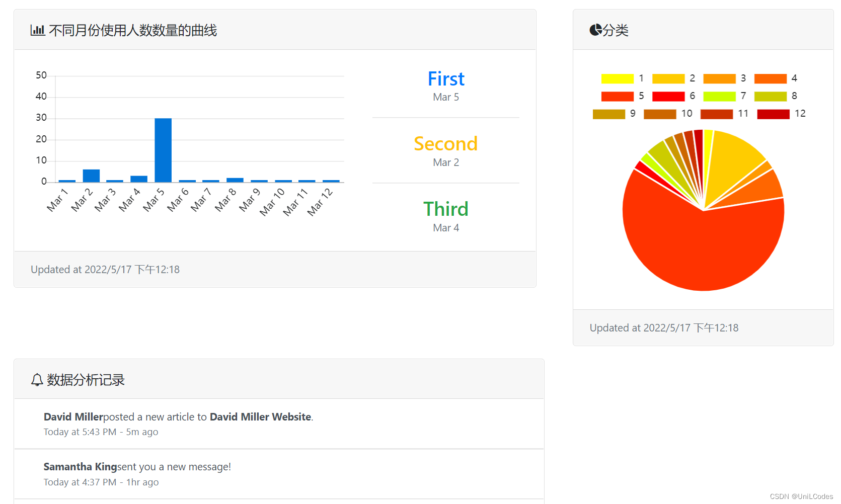Click the Second heading
The height and width of the screenshot is (504, 841).
point(446,144)
